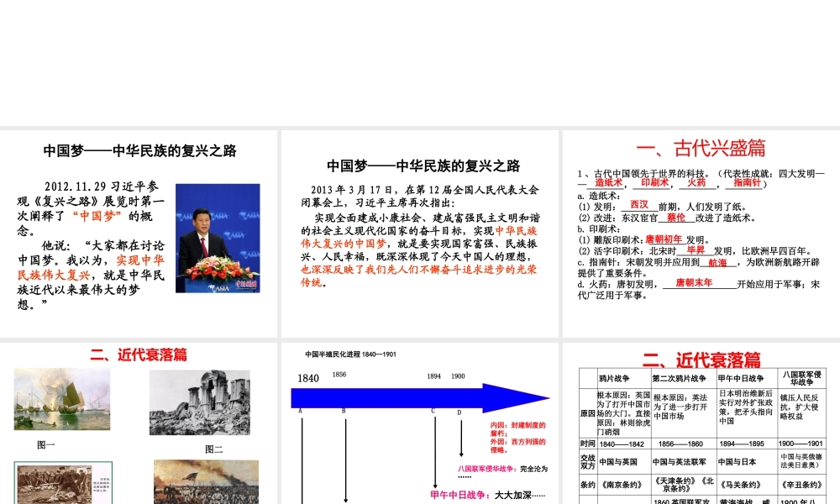
Task: Click the red blank answer '印刷术'
Action: pos(654,182)
